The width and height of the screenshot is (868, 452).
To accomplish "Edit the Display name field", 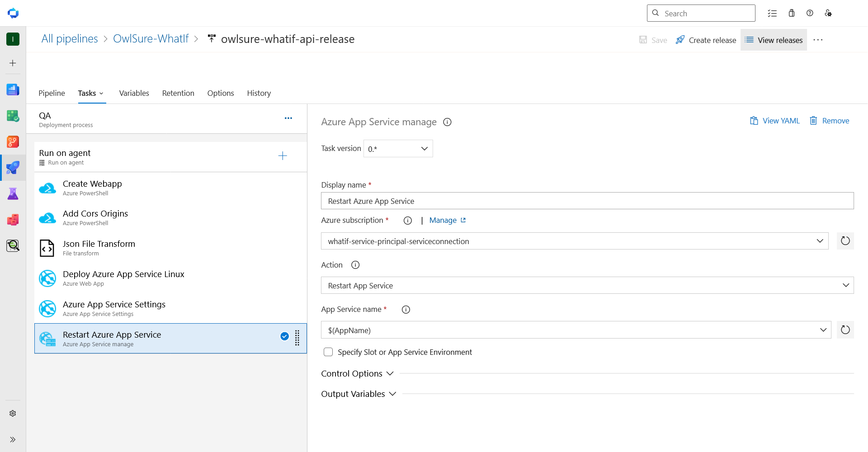I will (587, 201).
